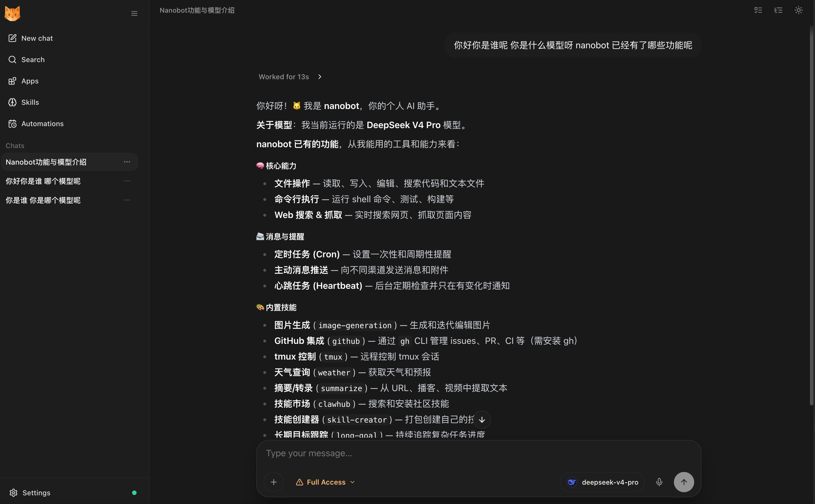Screen dimensions: 815x504
Task: Open options menu for 你好你是谁 哪个模型呢 chat
Action: (x=127, y=181)
